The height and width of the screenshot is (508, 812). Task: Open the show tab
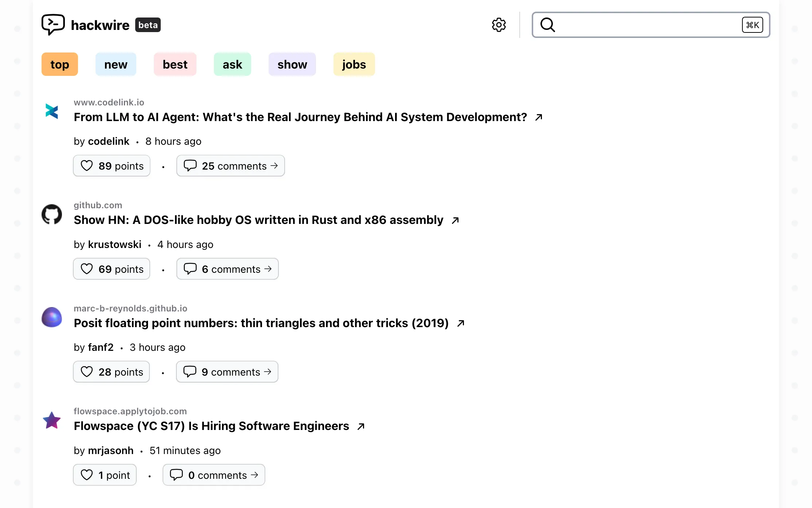click(292, 64)
